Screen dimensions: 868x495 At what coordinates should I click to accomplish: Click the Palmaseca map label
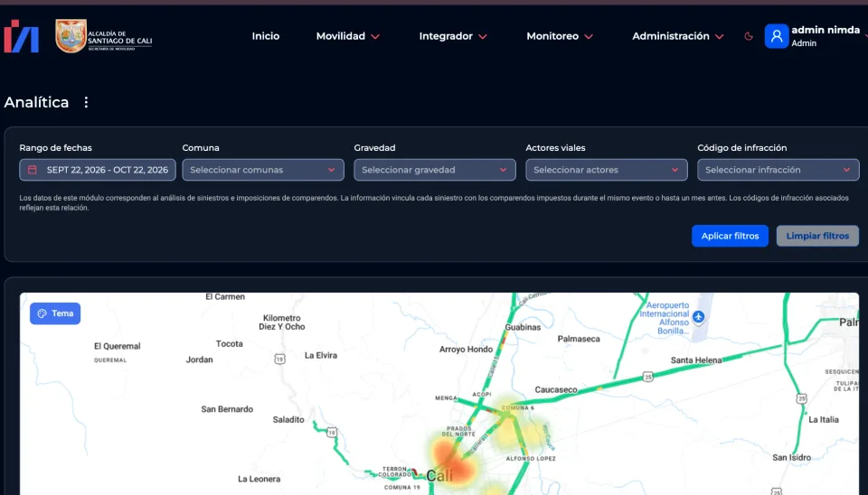point(579,339)
